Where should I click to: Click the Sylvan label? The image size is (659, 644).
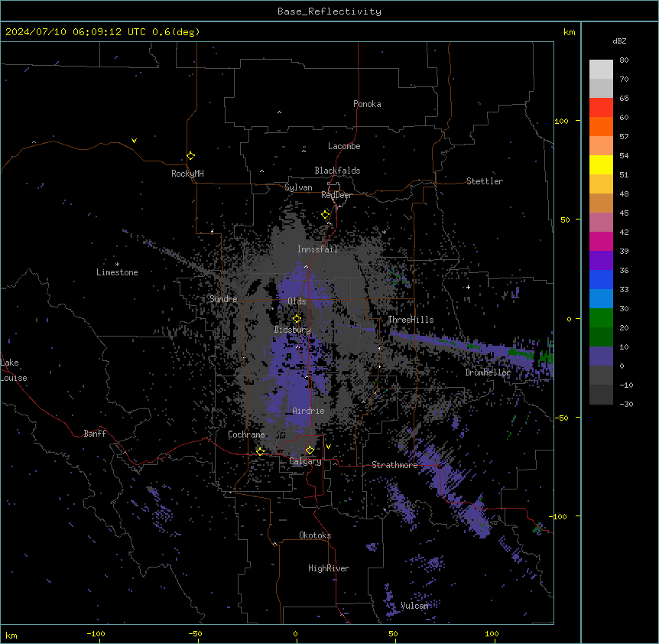coord(298,187)
